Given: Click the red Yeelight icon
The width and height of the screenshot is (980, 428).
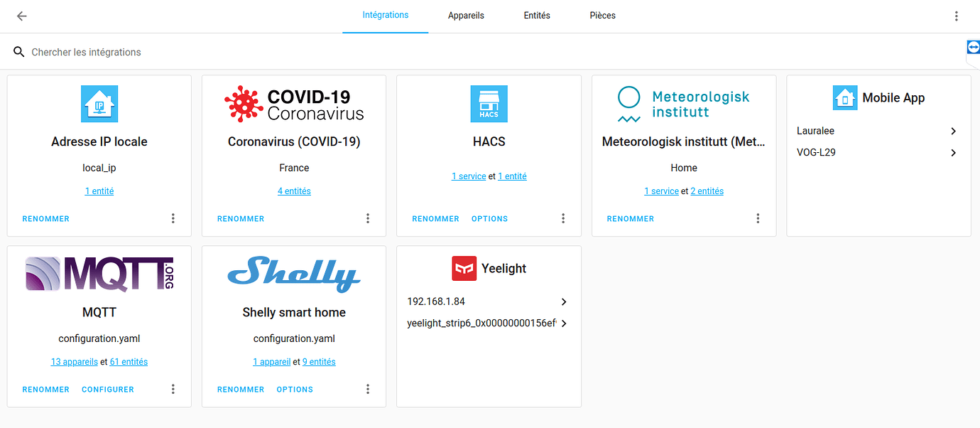Looking at the screenshot, I should click(464, 269).
